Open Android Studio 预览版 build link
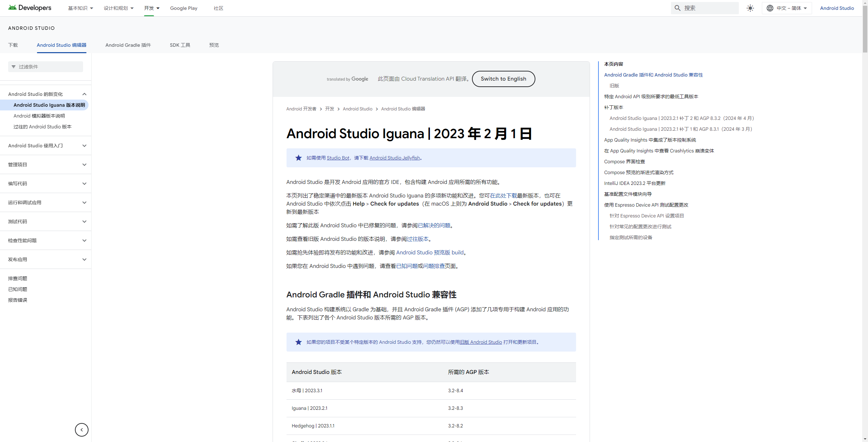Screen dimensions: 868x442 point(430,252)
